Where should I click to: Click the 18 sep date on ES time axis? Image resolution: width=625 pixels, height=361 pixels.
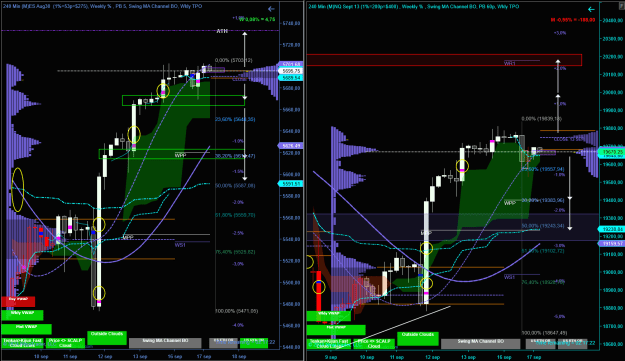tap(239, 356)
